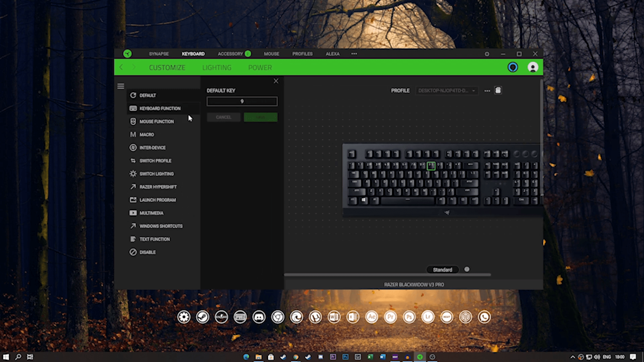Open profile options ellipsis

coord(487,91)
